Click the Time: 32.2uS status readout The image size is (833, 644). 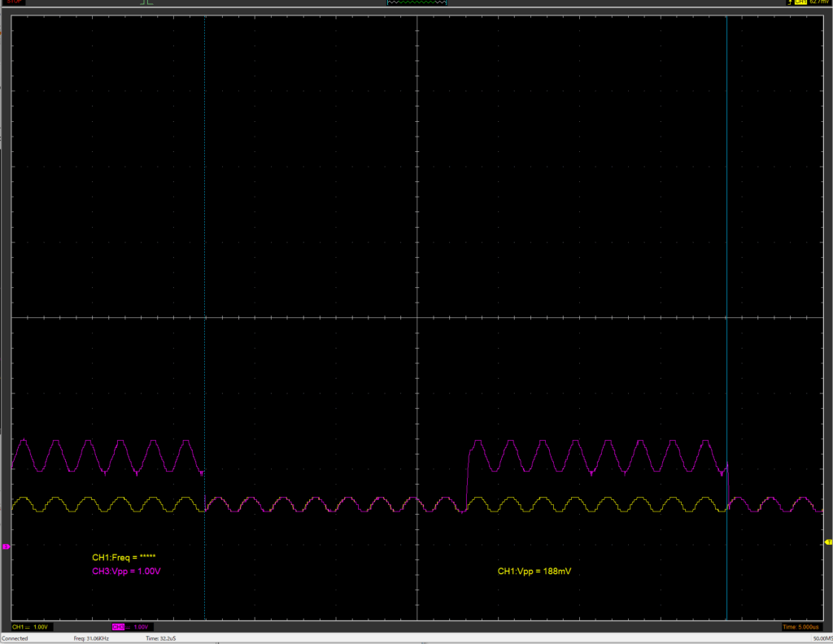(x=161, y=639)
